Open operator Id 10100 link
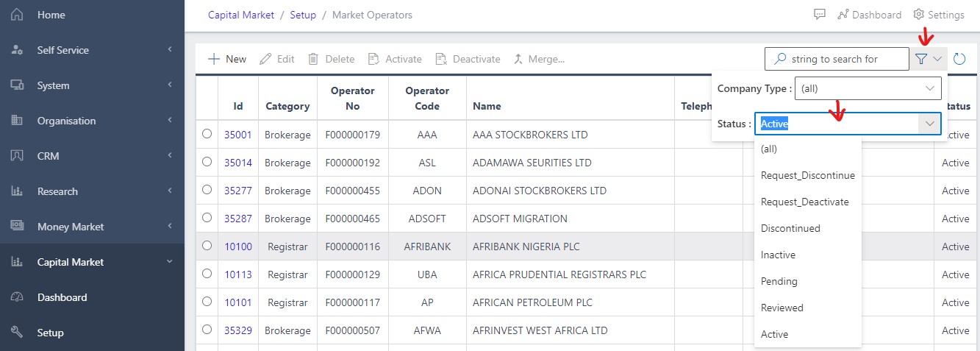 click(x=238, y=247)
